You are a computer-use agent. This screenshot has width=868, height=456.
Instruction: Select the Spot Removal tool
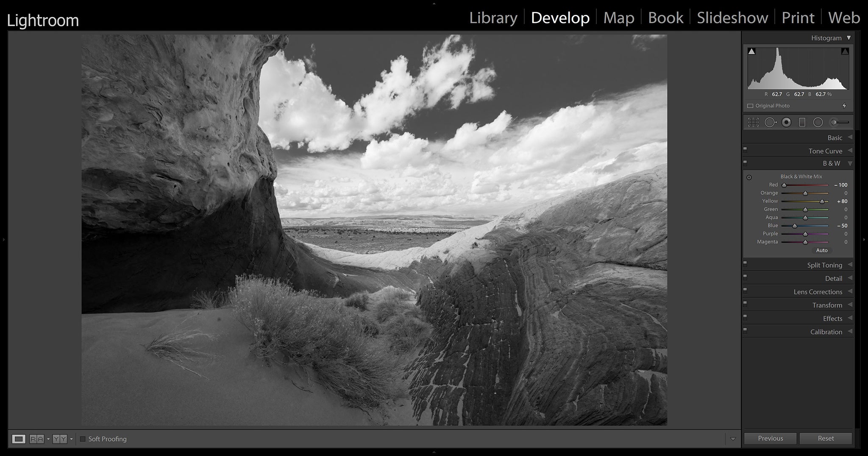pos(771,122)
